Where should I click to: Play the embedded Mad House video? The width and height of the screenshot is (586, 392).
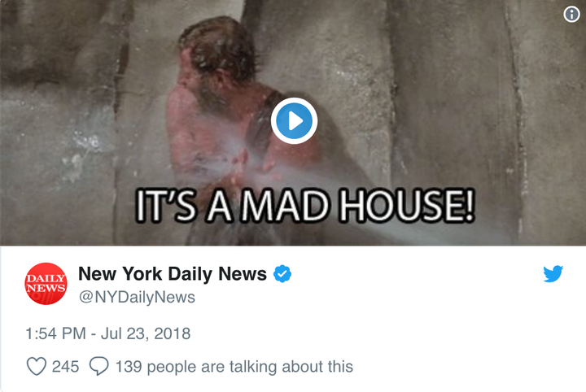(294, 121)
